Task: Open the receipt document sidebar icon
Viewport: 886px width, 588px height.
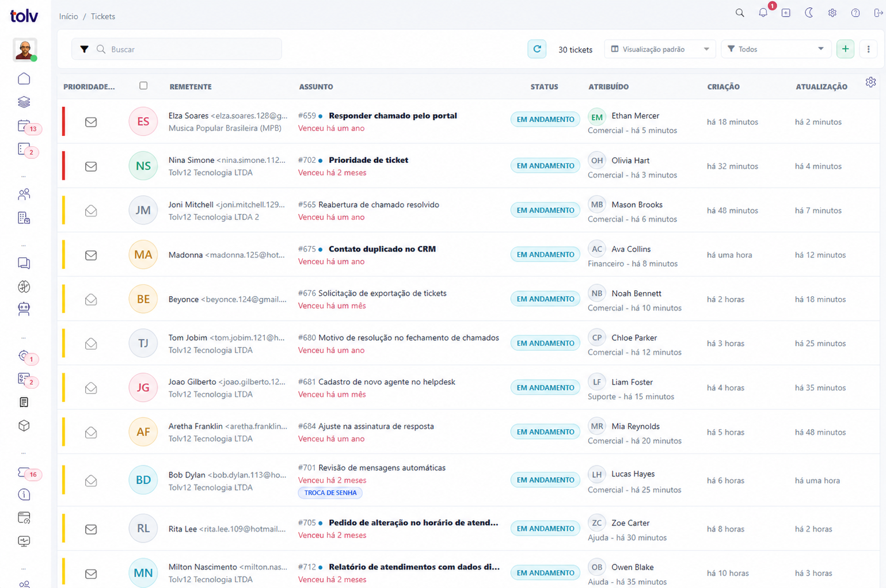Action: point(24,402)
